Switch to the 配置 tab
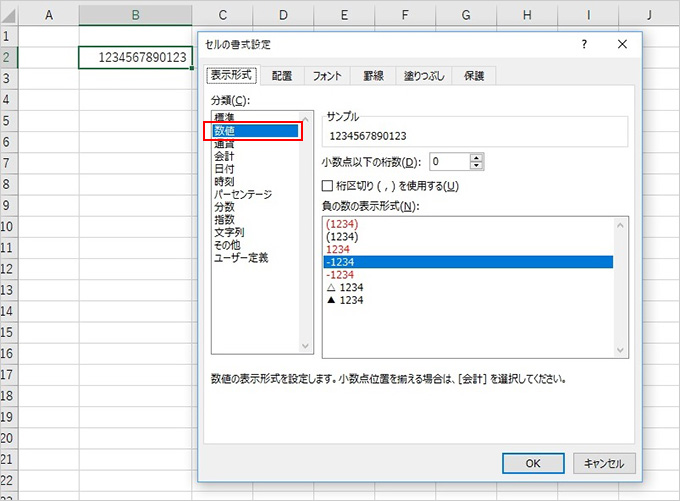 (x=282, y=76)
